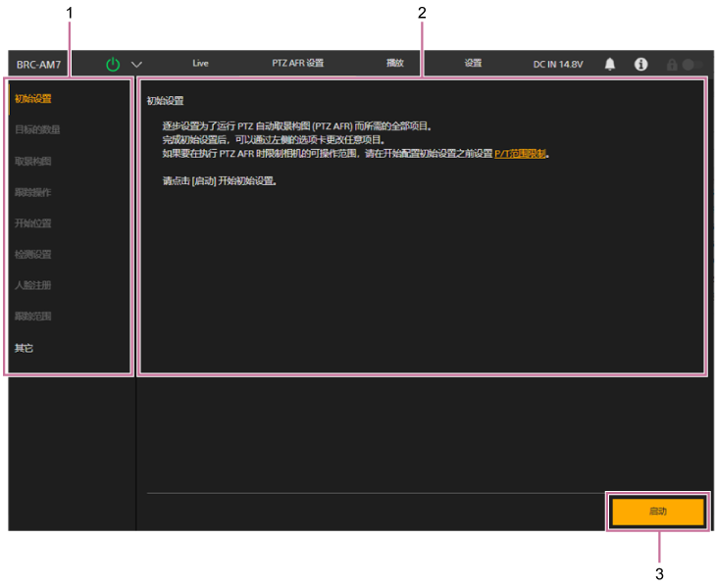Click the green power icon
This screenshot has width=716, height=588.
pyautogui.click(x=113, y=64)
